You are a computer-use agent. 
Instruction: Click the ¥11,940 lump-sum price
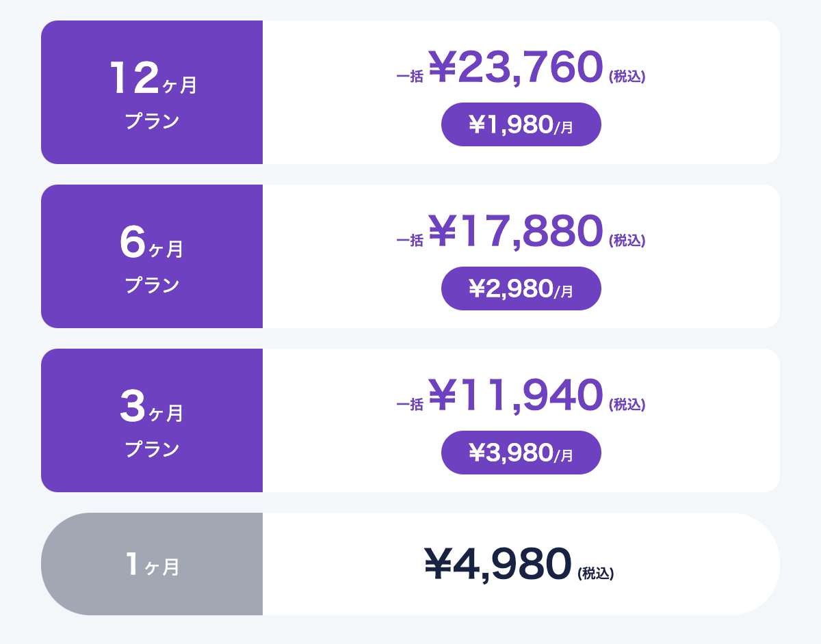point(516,395)
